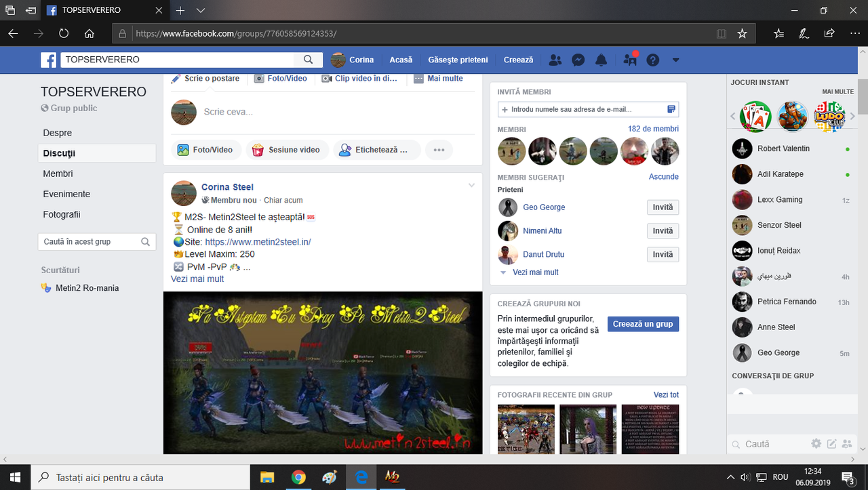Go back to previous page

(13, 33)
